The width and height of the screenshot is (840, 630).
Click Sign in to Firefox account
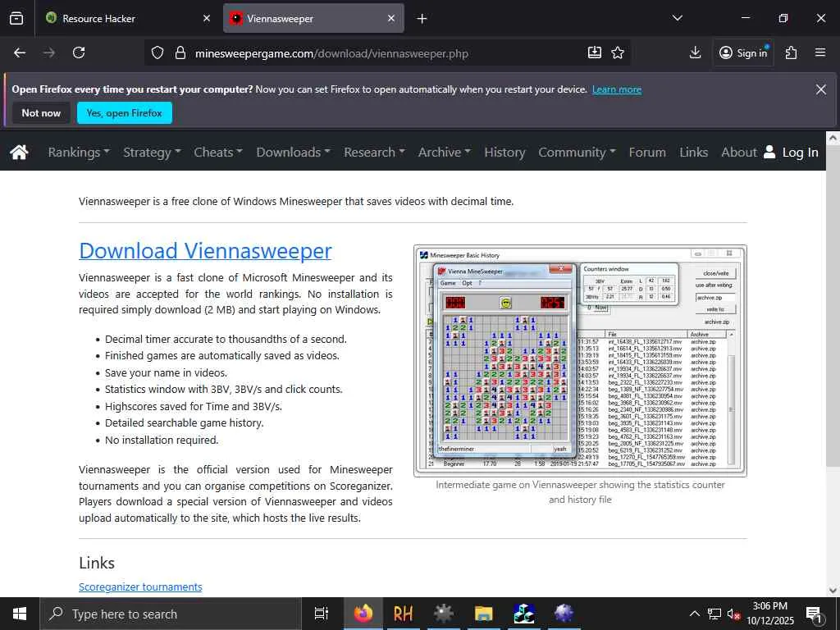(743, 52)
